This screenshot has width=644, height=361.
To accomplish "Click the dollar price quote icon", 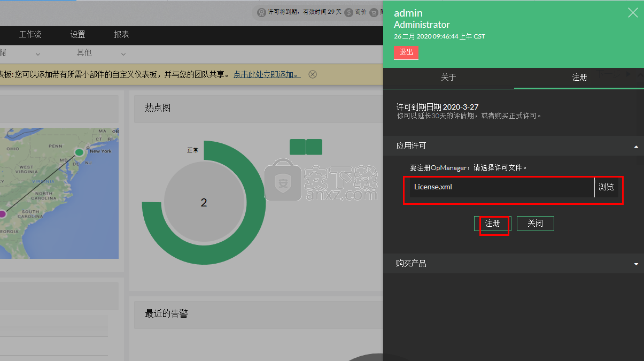I will 349,12.
